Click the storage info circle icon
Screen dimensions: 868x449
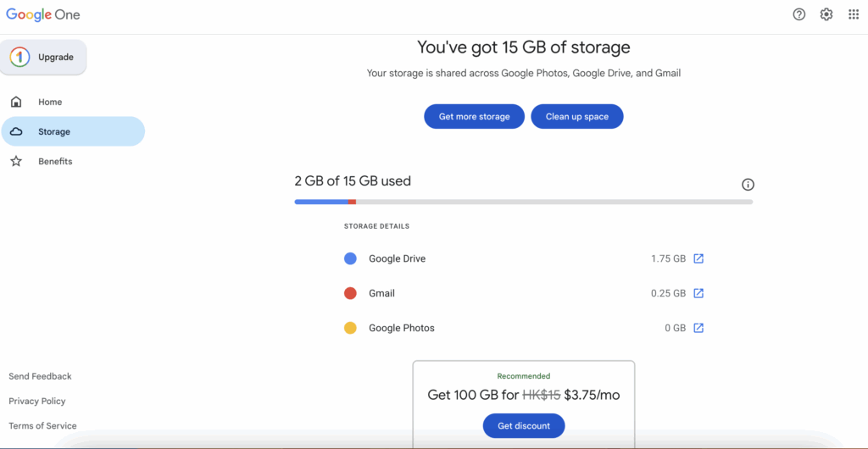point(748,185)
